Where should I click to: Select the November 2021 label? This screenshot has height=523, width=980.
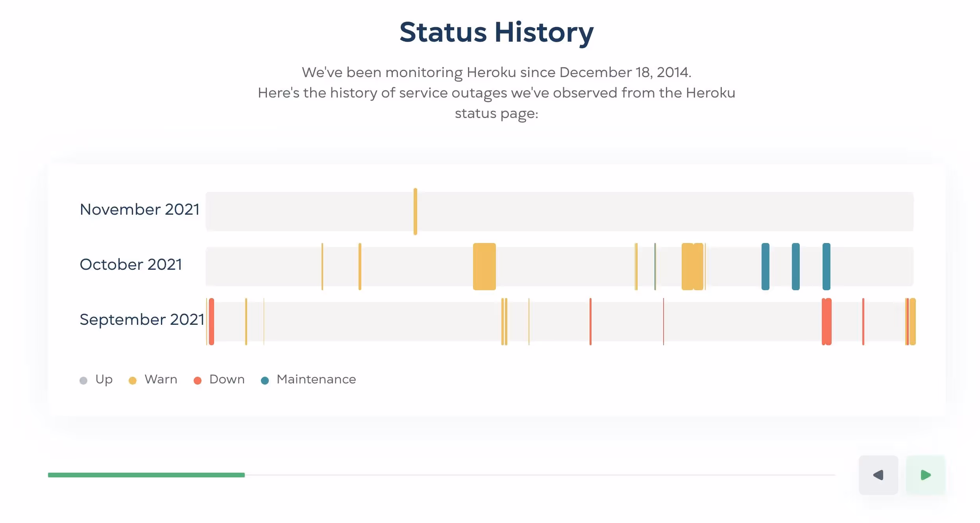tap(140, 210)
